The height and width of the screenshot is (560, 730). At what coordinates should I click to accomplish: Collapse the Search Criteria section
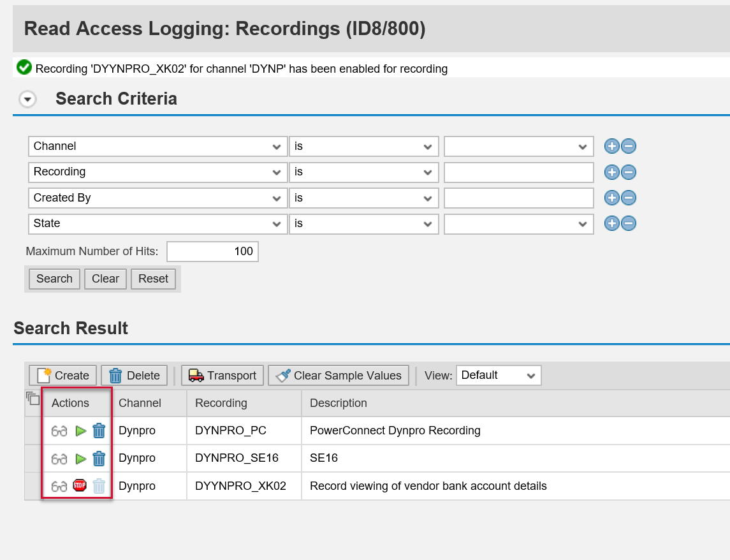click(x=26, y=99)
